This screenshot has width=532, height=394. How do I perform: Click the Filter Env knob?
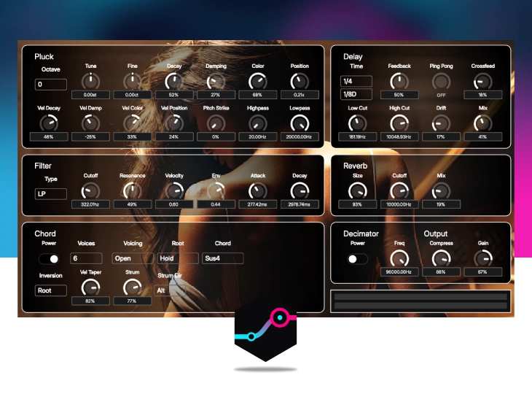point(216,191)
